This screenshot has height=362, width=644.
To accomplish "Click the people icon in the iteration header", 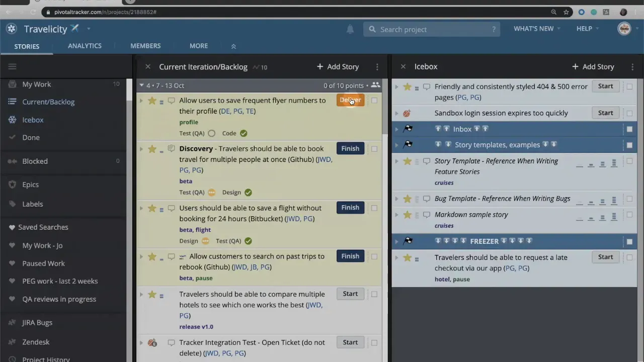I will pyautogui.click(x=375, y=85).
